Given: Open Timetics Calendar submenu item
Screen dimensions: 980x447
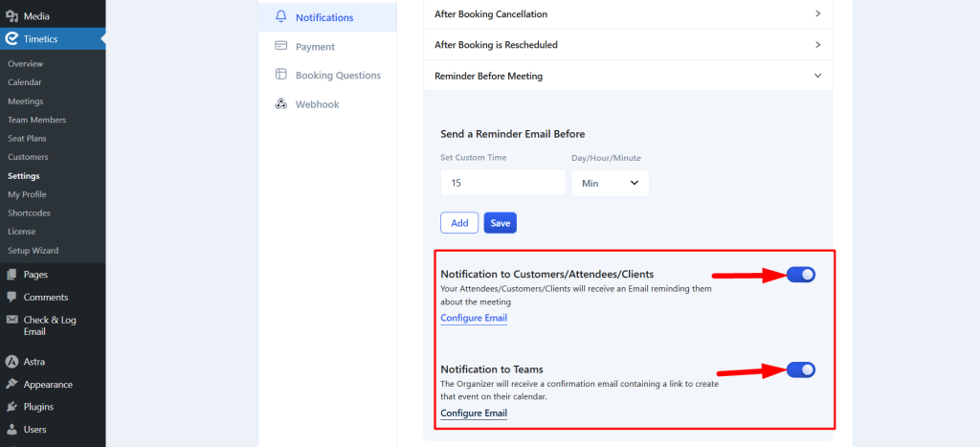Looking at the screenshot, I should [x=25, y=82].
